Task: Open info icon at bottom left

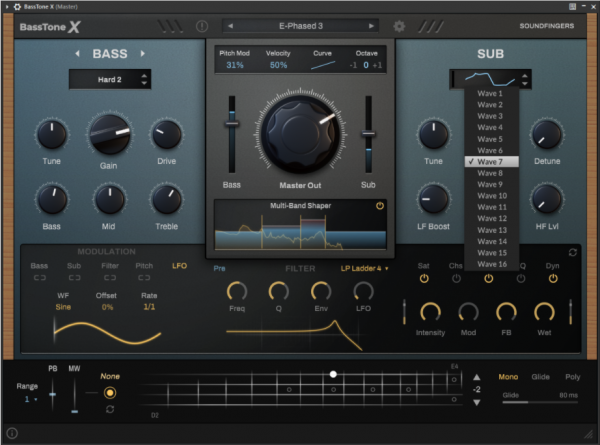Action: [12, 433]
